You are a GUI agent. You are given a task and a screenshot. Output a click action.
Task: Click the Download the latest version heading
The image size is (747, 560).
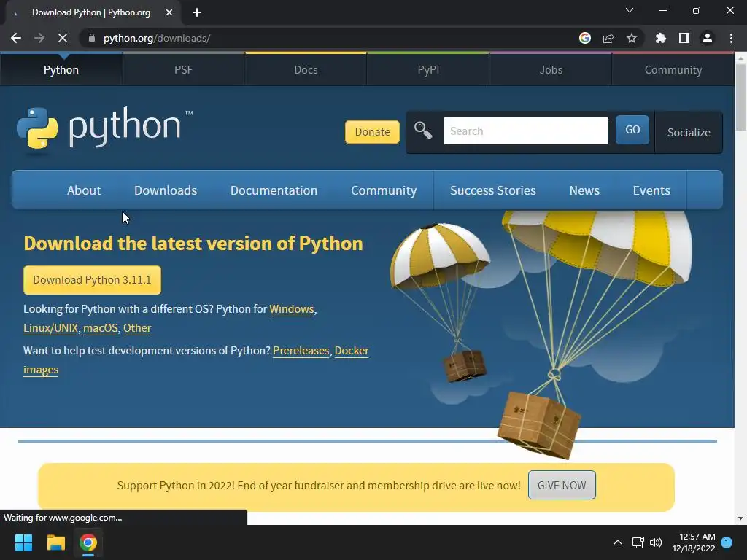[193, 244]
